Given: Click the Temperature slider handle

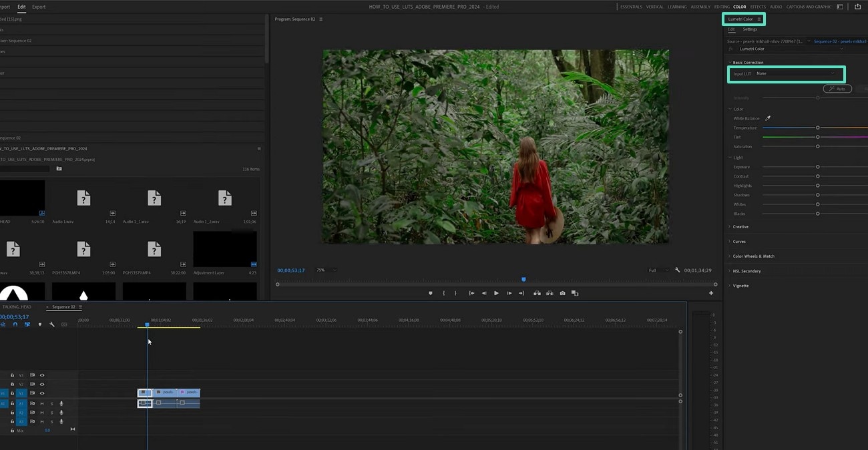Looking at the screenshot, I should [x=817, y=128].
